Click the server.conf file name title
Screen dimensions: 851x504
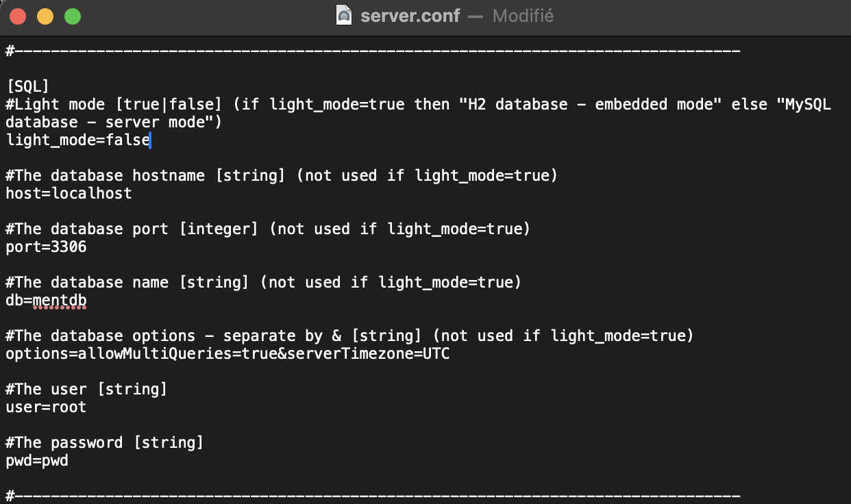click(x=410, y=15)
